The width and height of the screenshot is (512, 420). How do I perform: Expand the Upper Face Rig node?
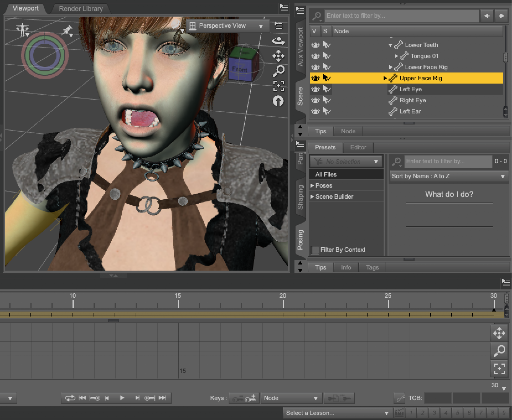(385, 78)
